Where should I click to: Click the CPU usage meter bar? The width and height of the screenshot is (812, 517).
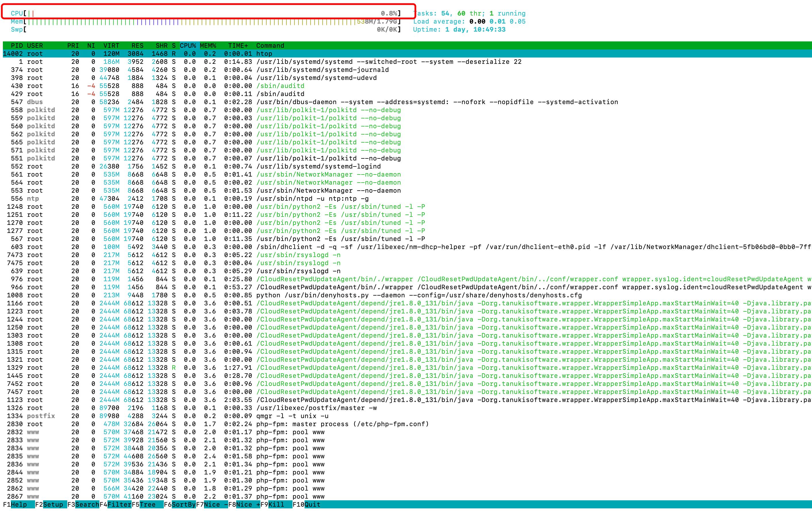206,14
